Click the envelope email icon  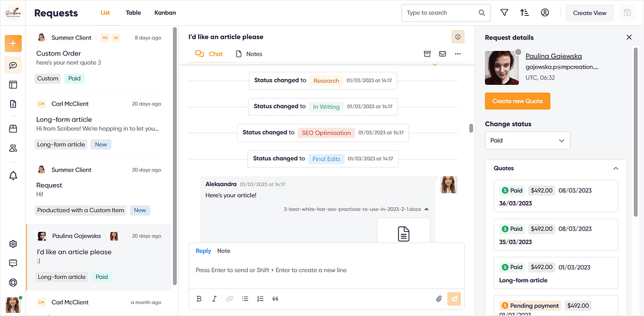442,54
